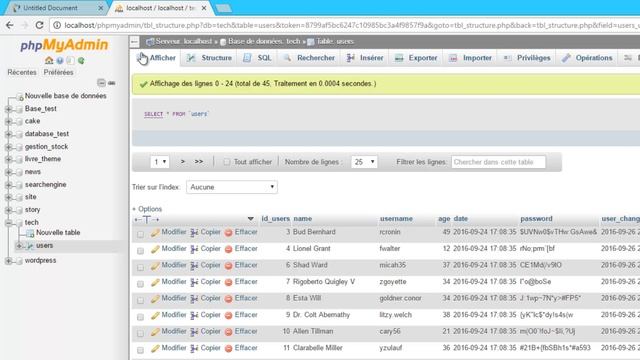Open the Privilèges tab
Image resolution: width=640 pixels, height=360 pixels.
pos(527,58)
